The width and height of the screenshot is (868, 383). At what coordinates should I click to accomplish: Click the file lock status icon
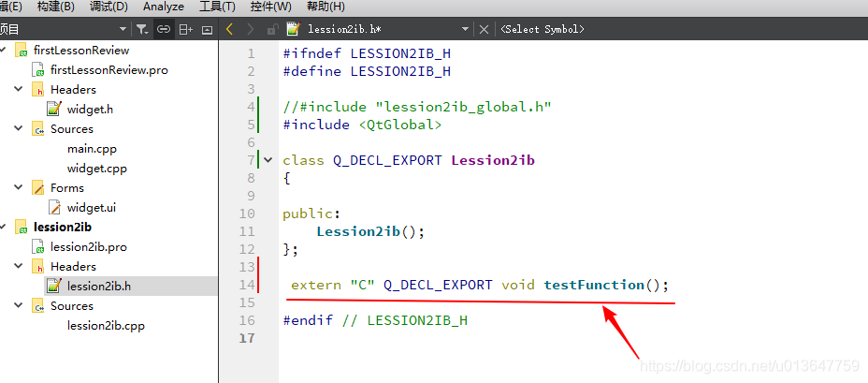point(272,29)
